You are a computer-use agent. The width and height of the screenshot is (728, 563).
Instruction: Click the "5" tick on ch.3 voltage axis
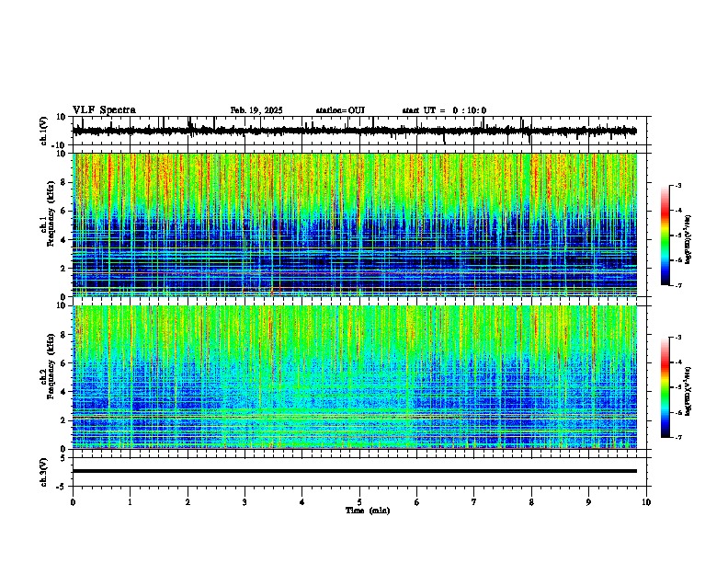pyautogui.click(x=64, y=458)
